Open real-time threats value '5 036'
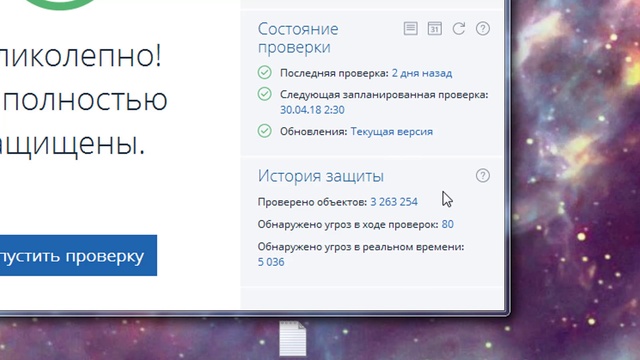Image resolution: width=640 pixels, height=360 pixels. tap(271, 262)
